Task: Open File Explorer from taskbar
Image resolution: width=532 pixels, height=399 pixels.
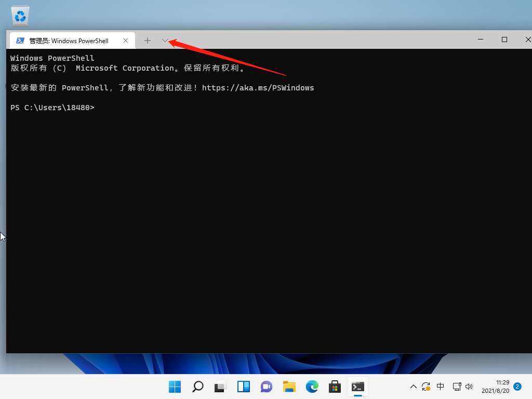Action: (289, 387)
